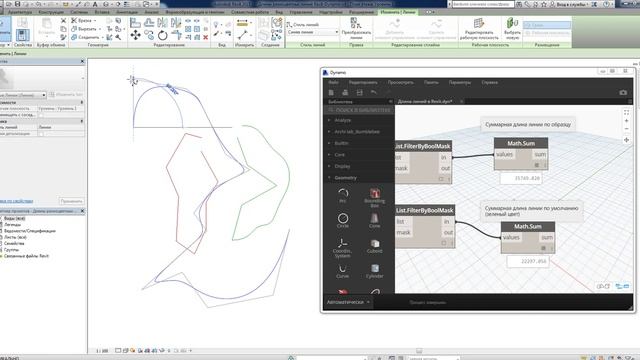The height and width of the screenshot is (360, 640).
Task: Click the camera export image icon in Dynamo
Action: click(623, 93)
